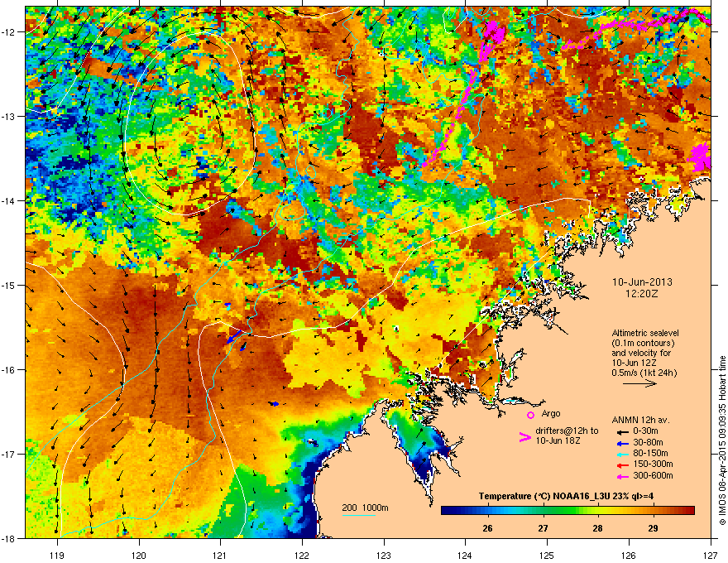Click the '200 1000m' isobath label

coord(365,508)
